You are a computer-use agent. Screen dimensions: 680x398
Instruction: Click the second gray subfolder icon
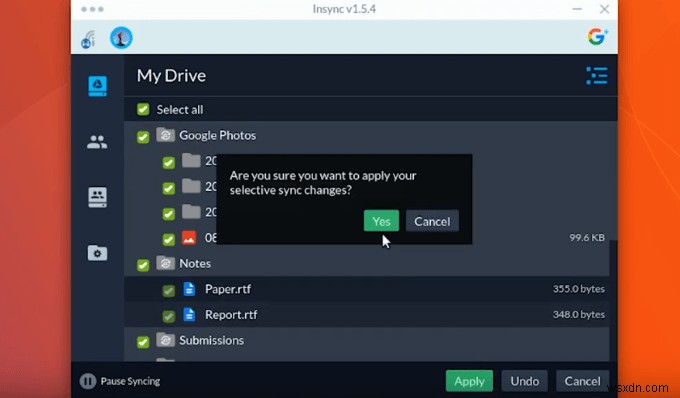point(191,186)
